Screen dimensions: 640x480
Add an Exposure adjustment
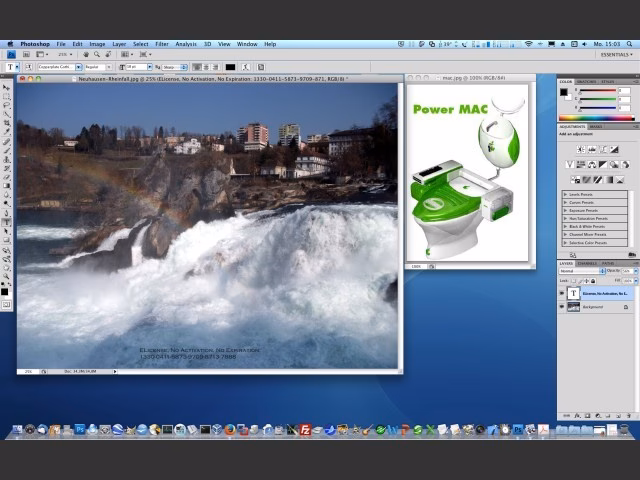pos(614,150)
